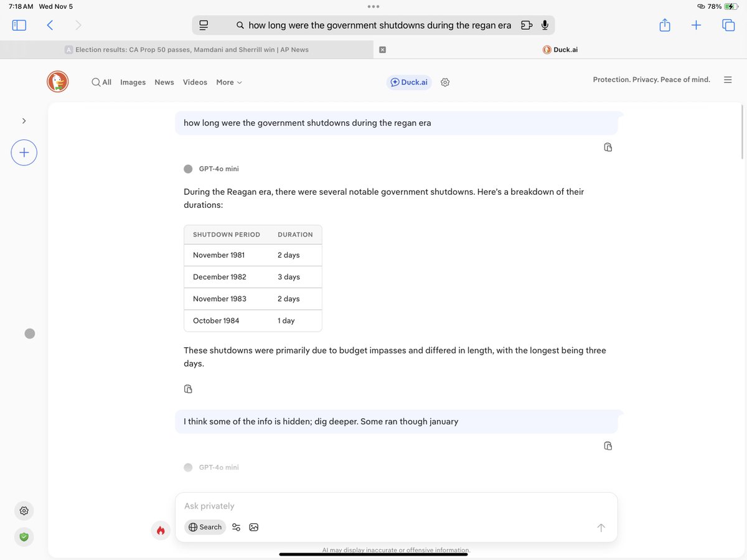Copy the 'dig deeper' user message
This screenshot has height=560, width=747.
(x=608, y=446)
